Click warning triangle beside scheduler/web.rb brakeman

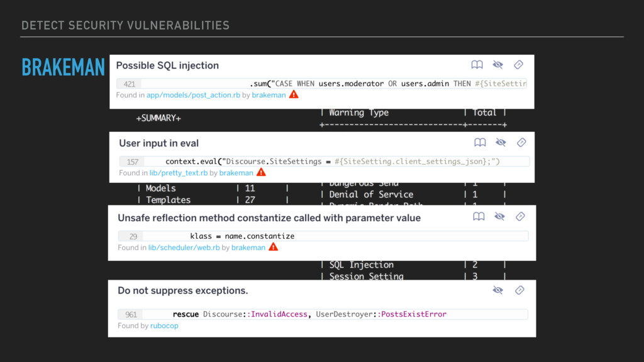point(273,247)
